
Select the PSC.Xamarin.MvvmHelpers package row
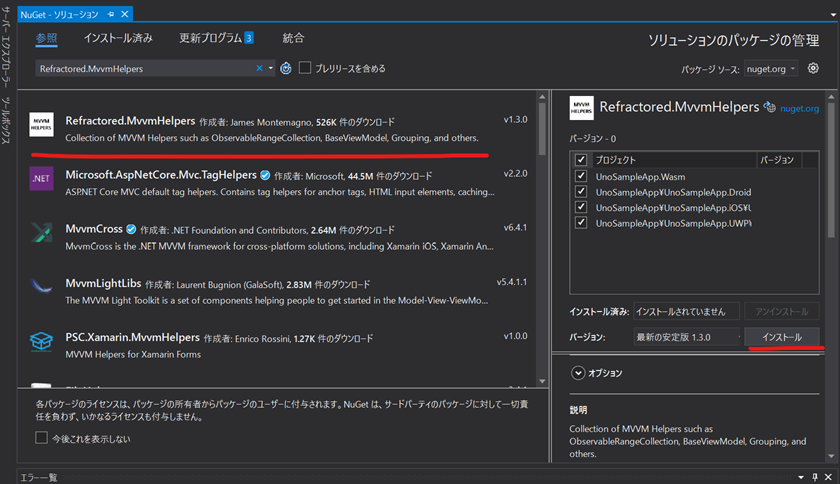pos(279,345)
